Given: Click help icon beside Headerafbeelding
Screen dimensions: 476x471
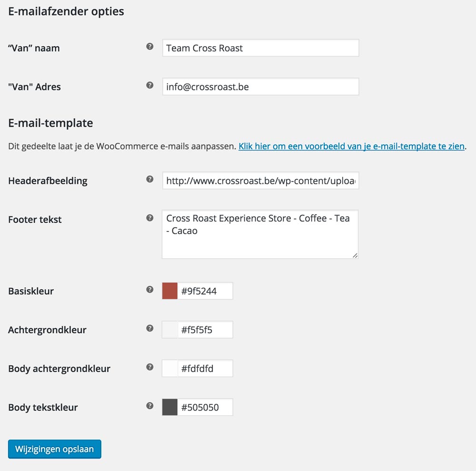Looking at the screenshot, I should pos(150,180).
